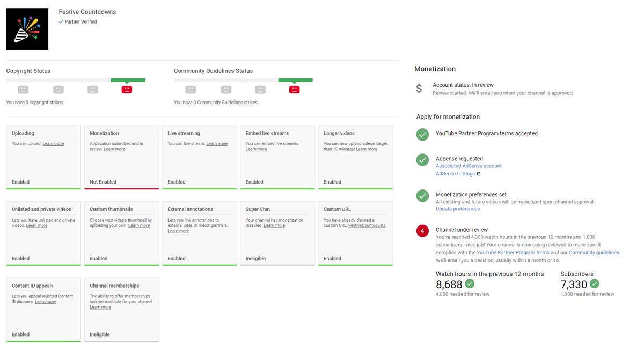Image resolution: width=644 pixels, height=351 pixels.
Task: Open Learn more in the Custom thumbnails card
Action: pos(139,225)
